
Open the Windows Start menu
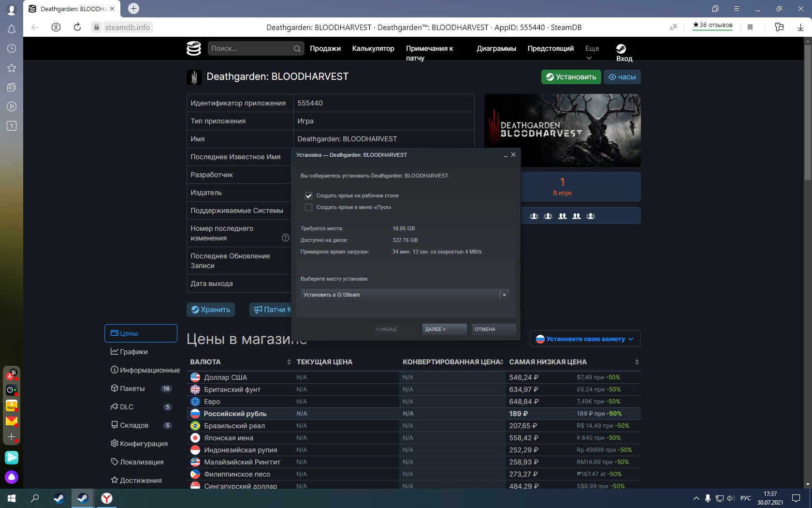point(12,498)
